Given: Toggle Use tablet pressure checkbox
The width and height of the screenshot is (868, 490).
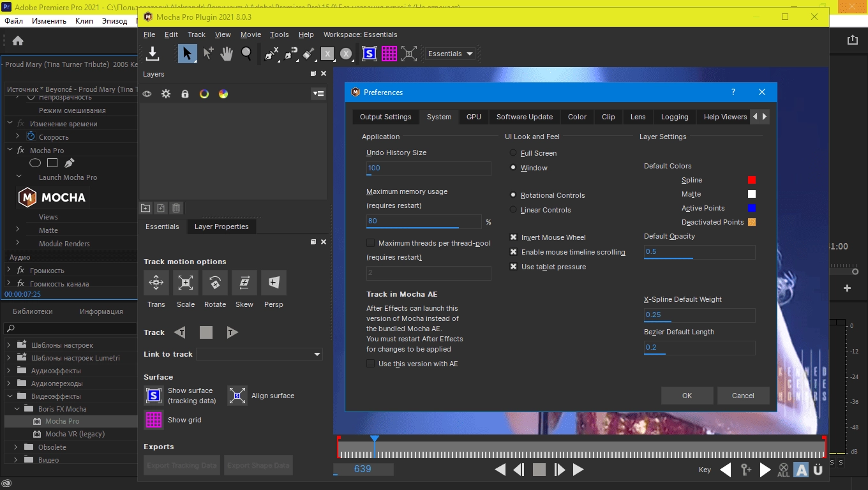Looking at the screenshot, I should pyautogui.click(x=513, y=267).
